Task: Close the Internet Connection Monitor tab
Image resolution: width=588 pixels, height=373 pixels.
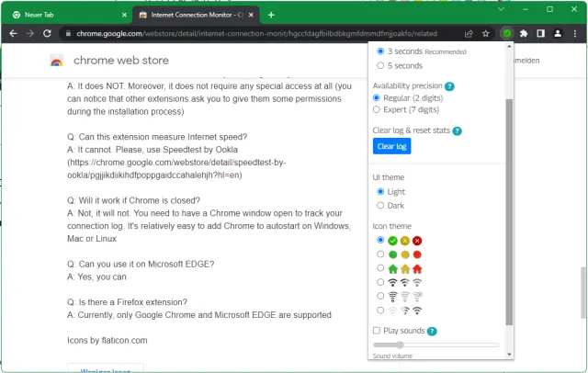Action: 251,15
